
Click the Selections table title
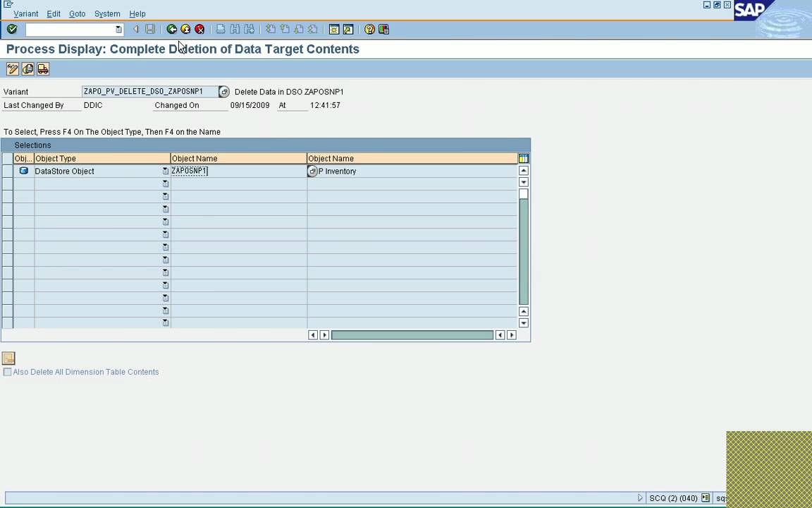[x=32, y=145]
